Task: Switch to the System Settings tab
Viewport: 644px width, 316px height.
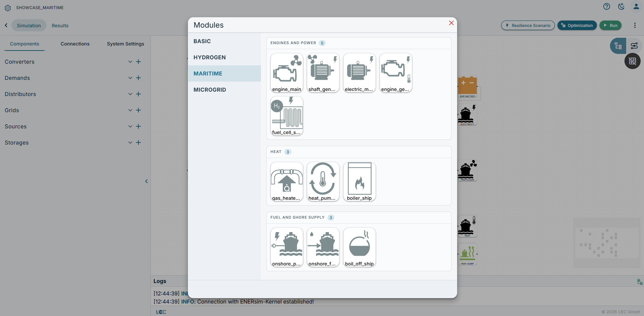Action: pos(126,44)
